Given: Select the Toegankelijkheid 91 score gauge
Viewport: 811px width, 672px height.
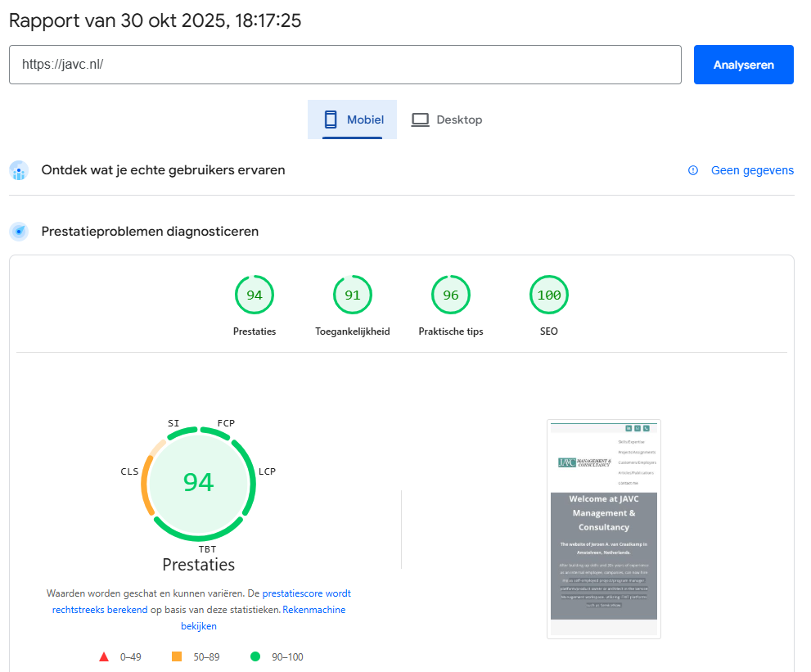Looking at the screenshot, I should [x=353, y=295].
